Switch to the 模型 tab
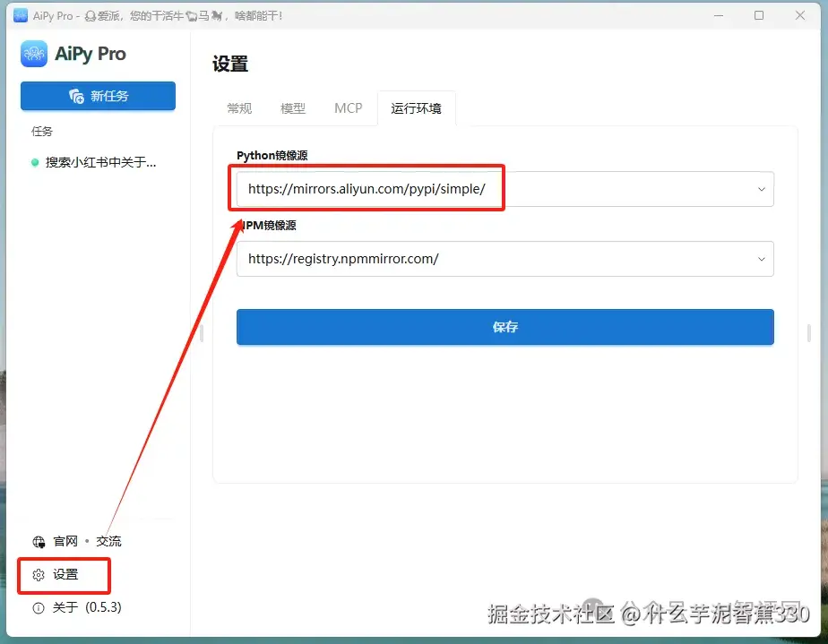The width and height of the screenshot is (828, 644). (x=292, y=107)
